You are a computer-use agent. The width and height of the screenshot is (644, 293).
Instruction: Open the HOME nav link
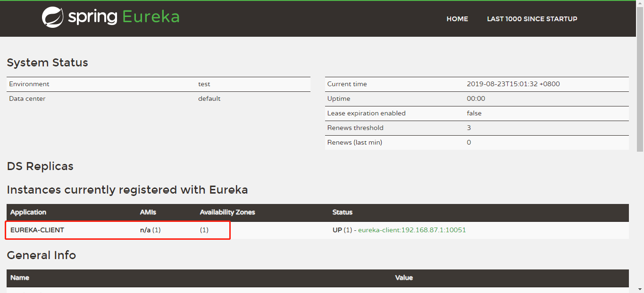click(x=457, y=19)
